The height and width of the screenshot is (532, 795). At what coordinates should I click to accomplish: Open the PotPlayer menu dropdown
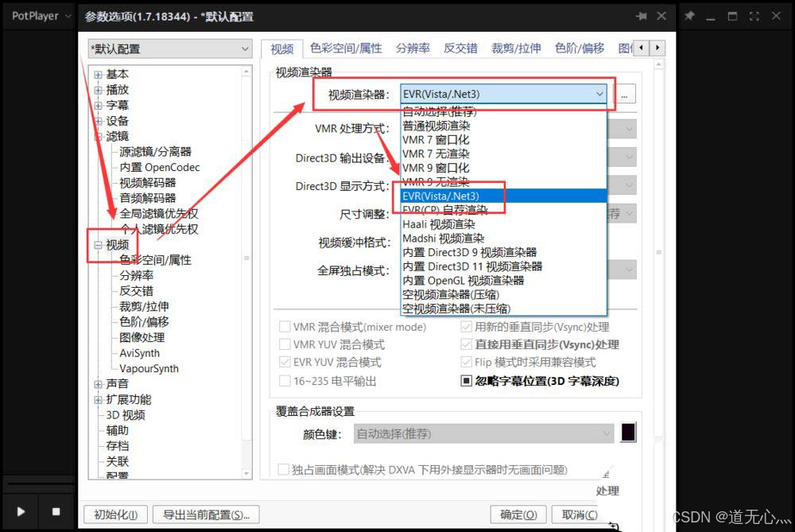pos(41,16)
